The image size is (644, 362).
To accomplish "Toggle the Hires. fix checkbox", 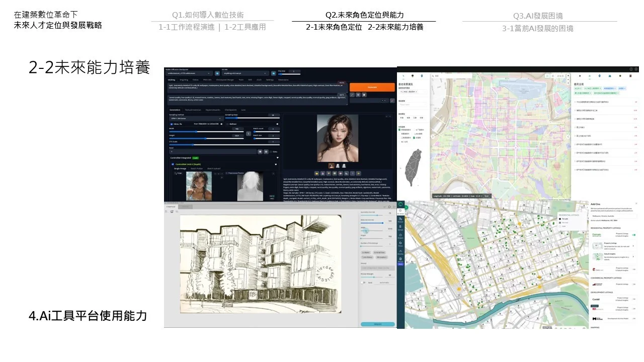I will 173,124.
